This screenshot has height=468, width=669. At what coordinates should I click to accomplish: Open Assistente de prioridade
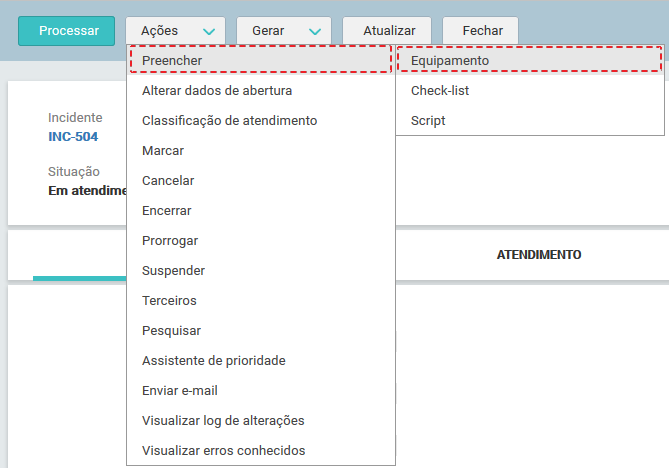click(261, 360)
